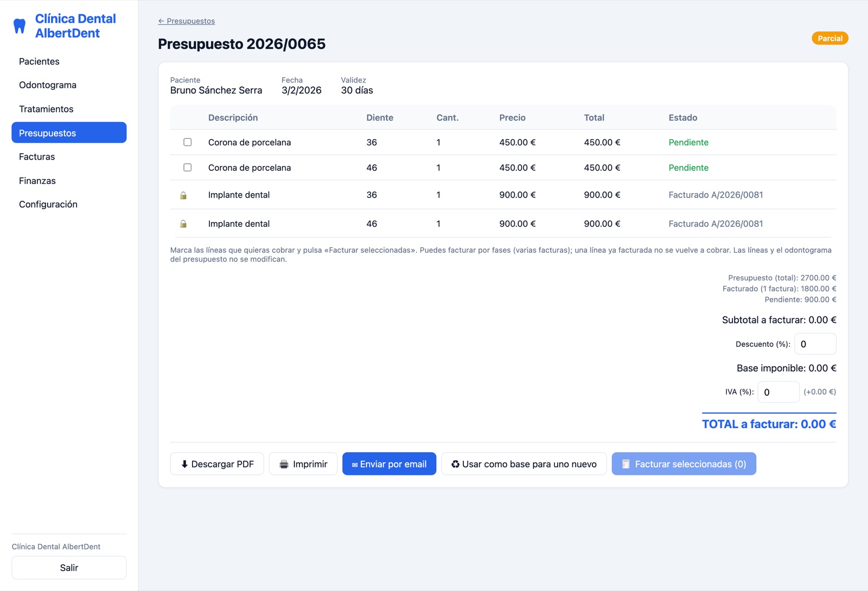Click the date 3/2/2026
The width and height of the screenshot is (868, 591).
coord(302,91)
